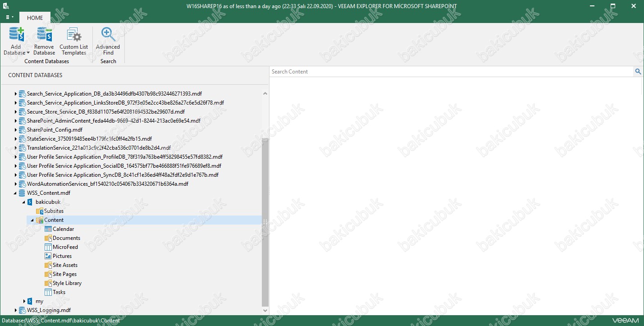Select the Tasks list icon
This screenshot has width=644, height=326.
(48, 292)
